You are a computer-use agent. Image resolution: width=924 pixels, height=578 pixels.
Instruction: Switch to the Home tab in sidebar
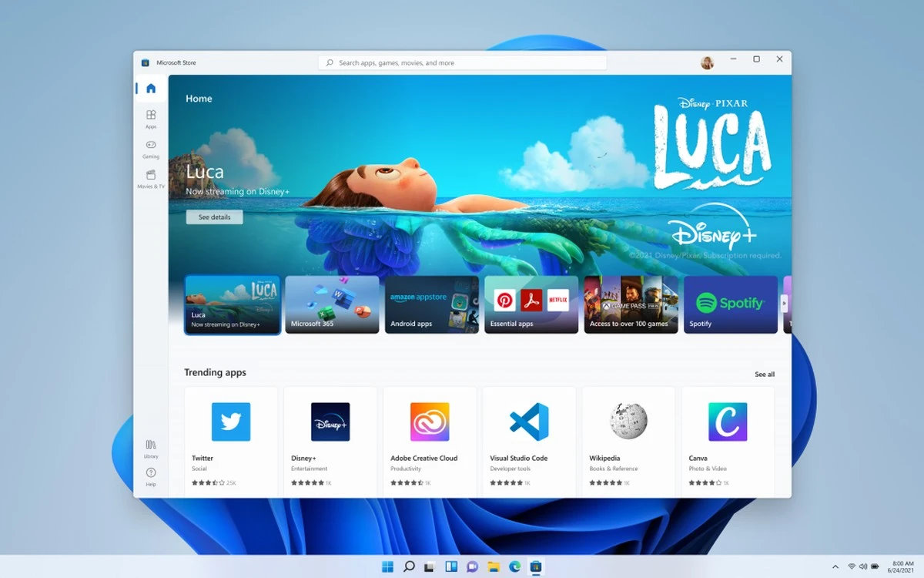[150, 88]
